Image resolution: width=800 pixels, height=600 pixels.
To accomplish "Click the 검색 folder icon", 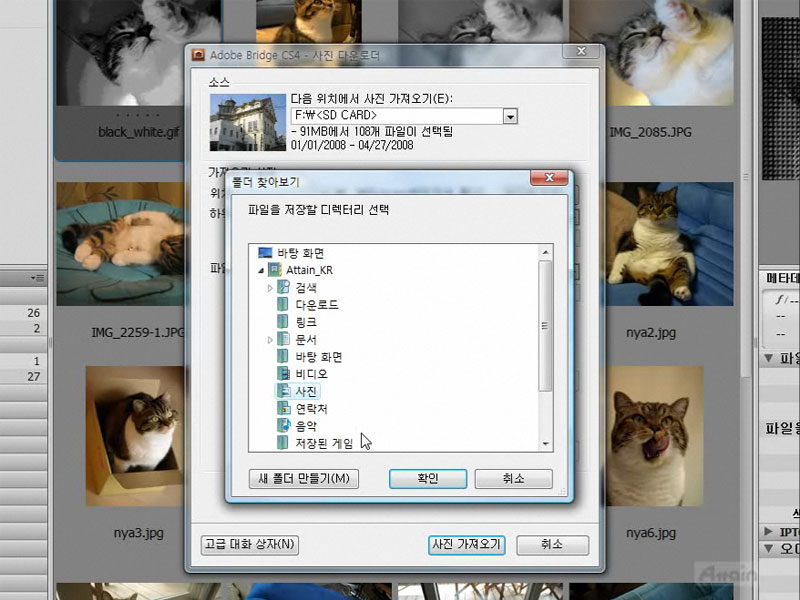I will (x=283, y=287).
